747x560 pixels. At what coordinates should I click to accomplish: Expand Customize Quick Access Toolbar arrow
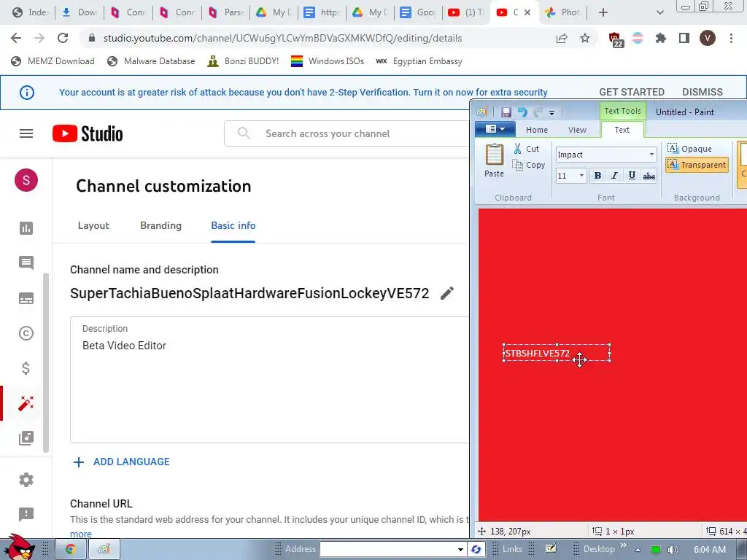pyautogui.click(x=551, y=113)
